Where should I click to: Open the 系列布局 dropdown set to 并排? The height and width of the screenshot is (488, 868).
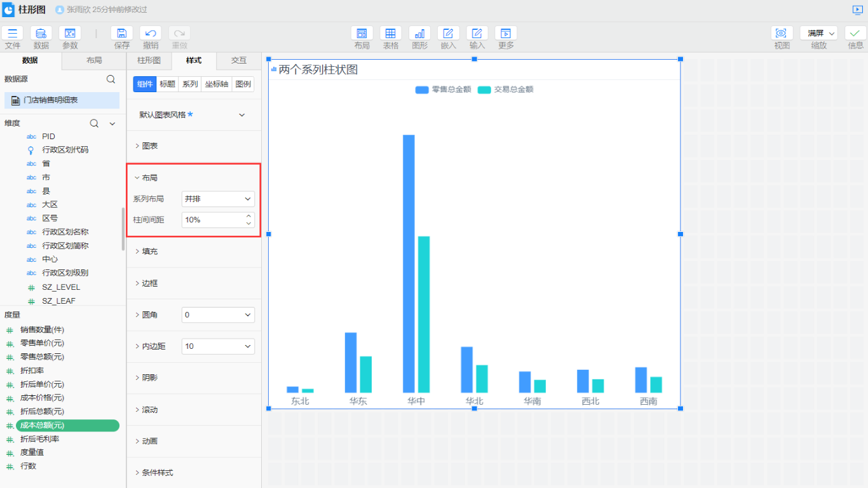point(218,199)
